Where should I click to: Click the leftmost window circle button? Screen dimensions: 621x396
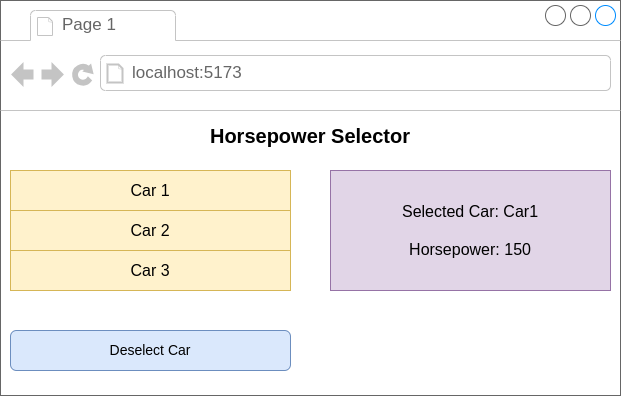point(556,15)
